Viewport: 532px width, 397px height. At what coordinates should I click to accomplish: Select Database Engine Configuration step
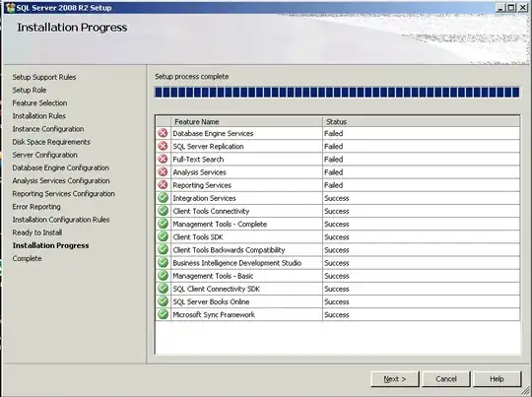(61, 167)
